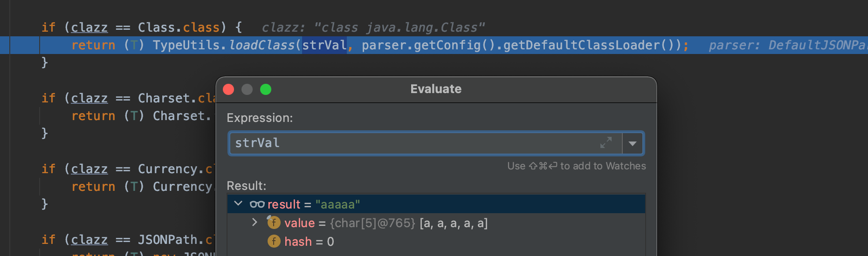868x256 pixels.
Task: Open the expression history dropdown arrow
Action: (x=633, y=143)
